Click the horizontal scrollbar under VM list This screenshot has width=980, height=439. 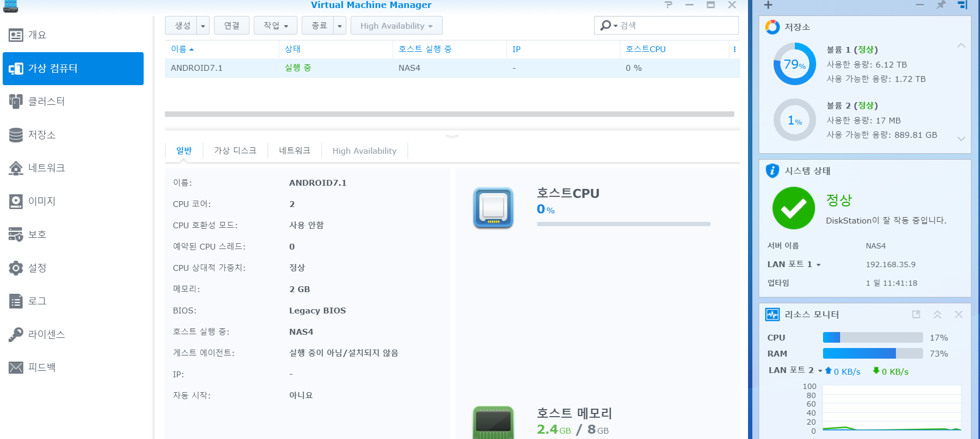tap(450, 114)
